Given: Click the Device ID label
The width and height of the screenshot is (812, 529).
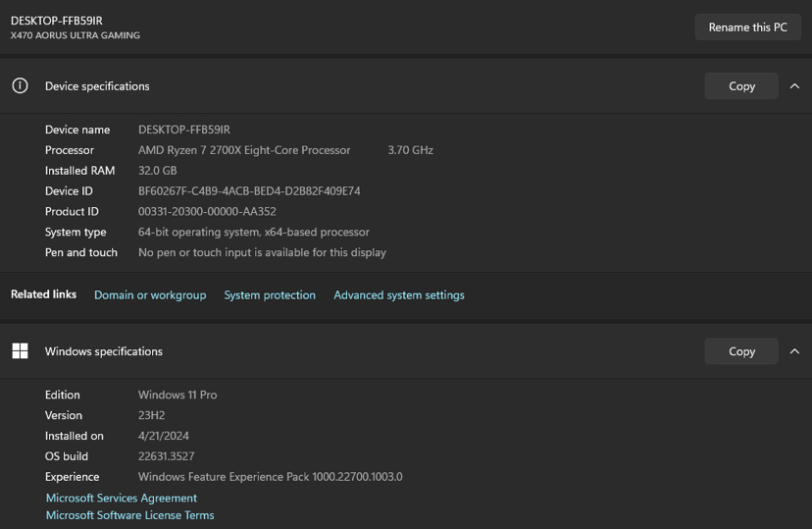Looking at the screenshot, I should coord(69,191).
